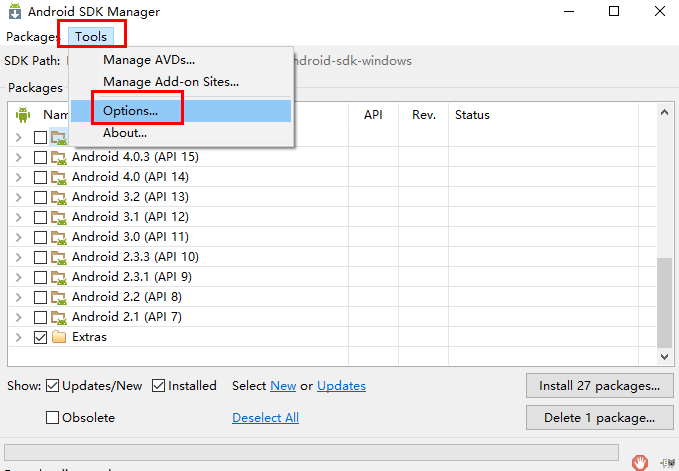Click the Android 2.2 (API 8) folder icon
The height and width of the screenshot is (471, 679).
click(59, 297)
